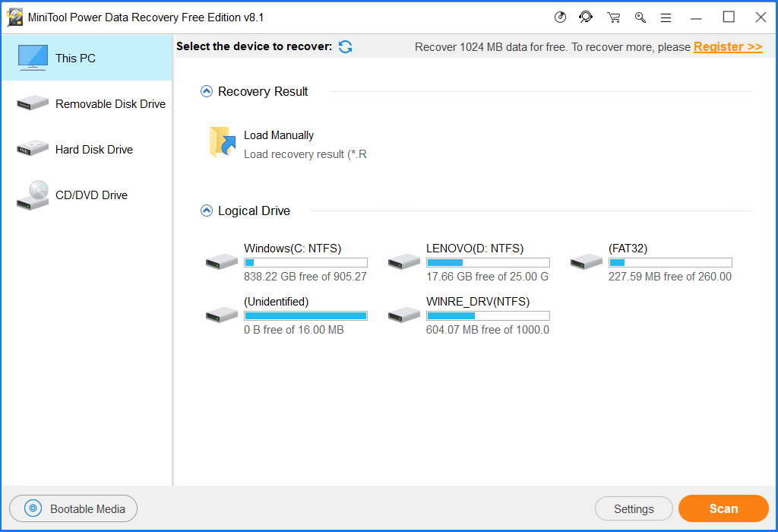Collapse the Logical Drive section
The image size is (778, 532).
coord(206,211)
